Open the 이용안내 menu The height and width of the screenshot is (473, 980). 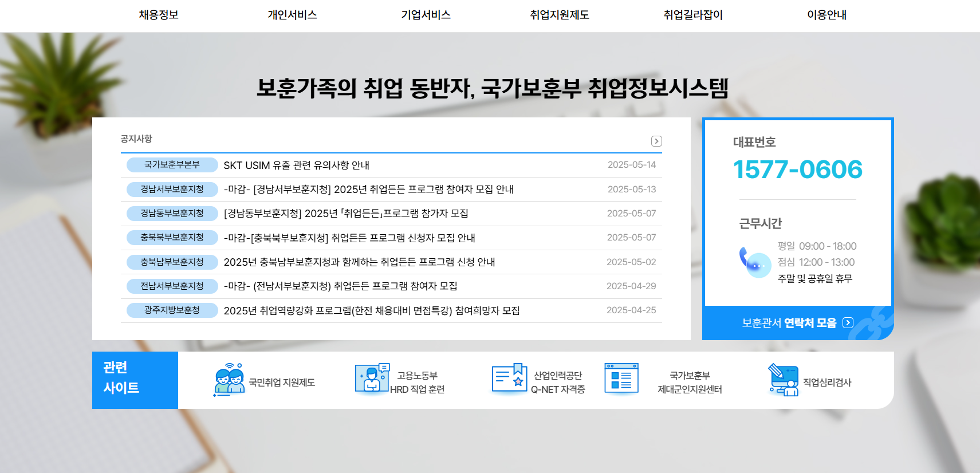coord(826,15)
